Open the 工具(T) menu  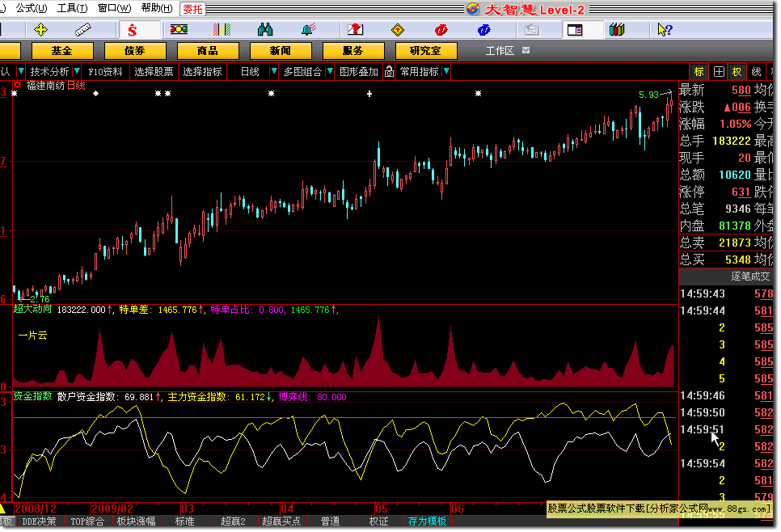pos(72,8)
